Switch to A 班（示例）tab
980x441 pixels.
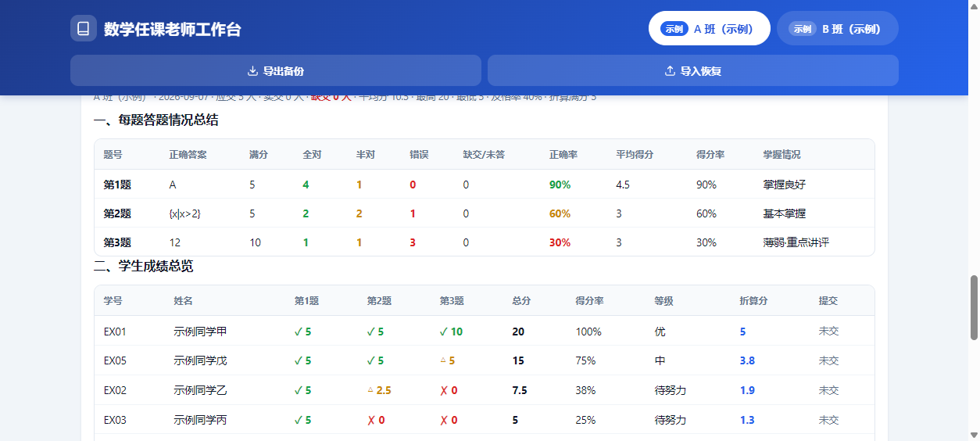click(x=710, y=29)
